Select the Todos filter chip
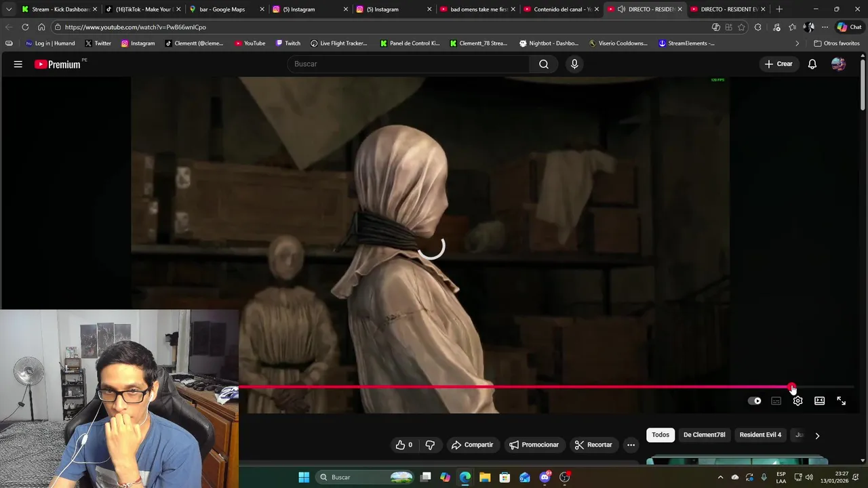Viewport: 868px width, 488px height. click(660, 435)
